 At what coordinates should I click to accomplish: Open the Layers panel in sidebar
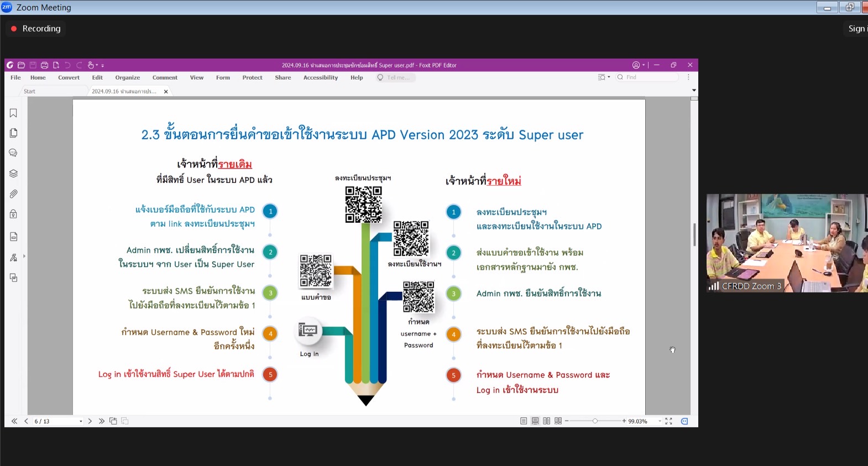point(13,174)
